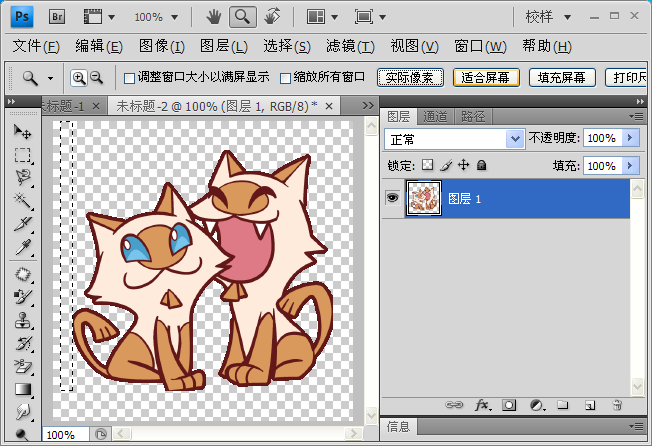
Task: Add a layer style with fx icon
Action: point(482,405)
